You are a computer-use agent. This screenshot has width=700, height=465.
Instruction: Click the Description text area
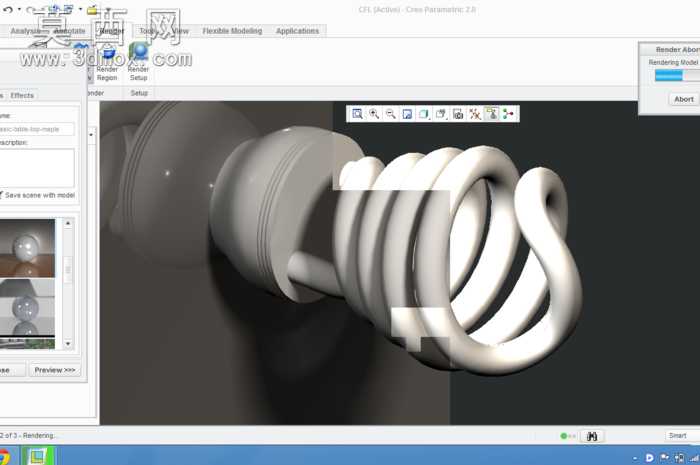tap(37, 168)
